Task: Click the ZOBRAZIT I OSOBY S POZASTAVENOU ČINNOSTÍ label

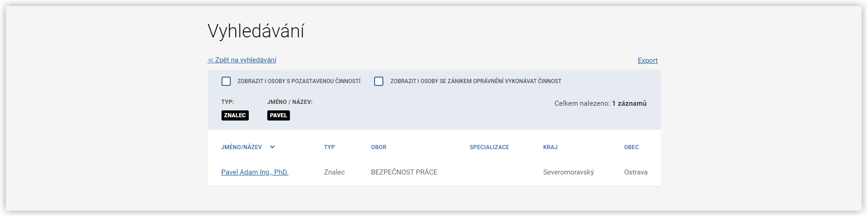Action: click(x=299, y=81)
